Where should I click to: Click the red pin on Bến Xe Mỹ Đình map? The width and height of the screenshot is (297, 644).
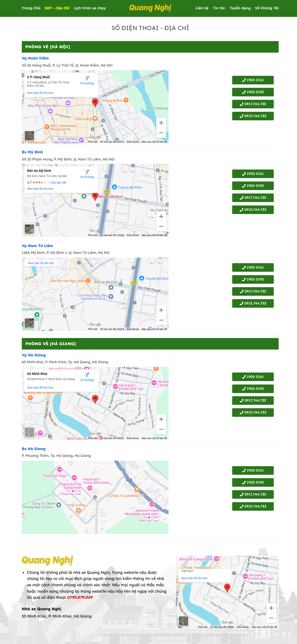coord(95,196)
